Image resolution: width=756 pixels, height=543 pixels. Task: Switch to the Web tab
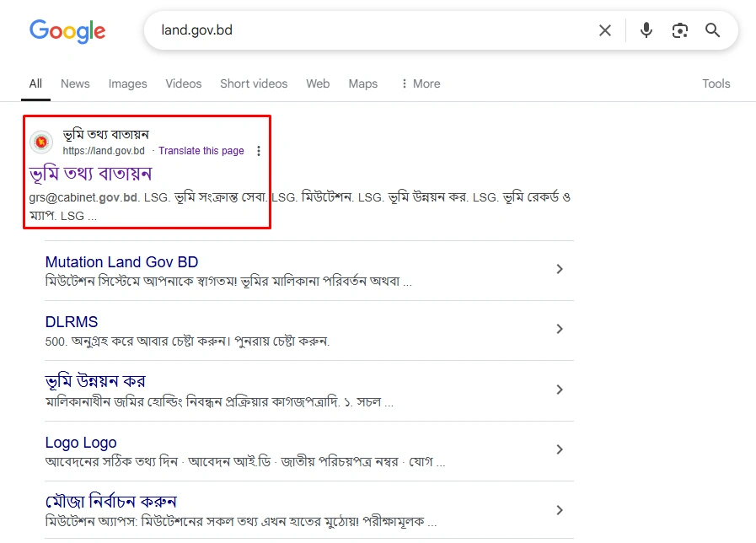(319, 84)
